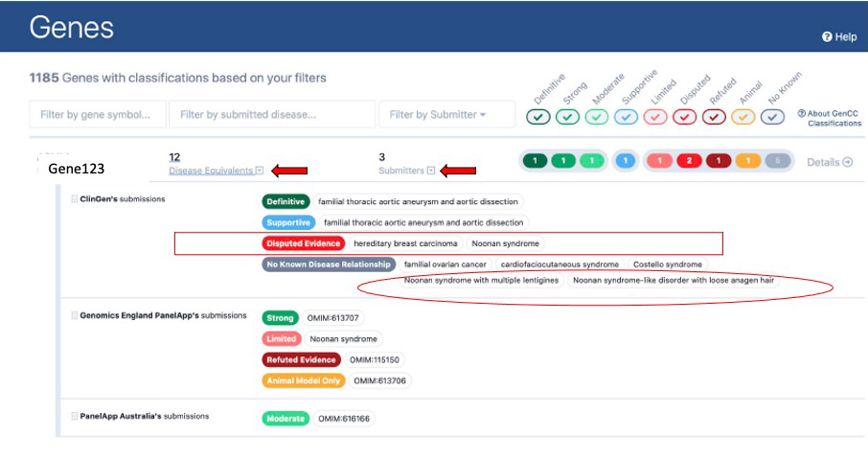Click the Gene123 gene name
868x460 pixels.
pos(77,169)
